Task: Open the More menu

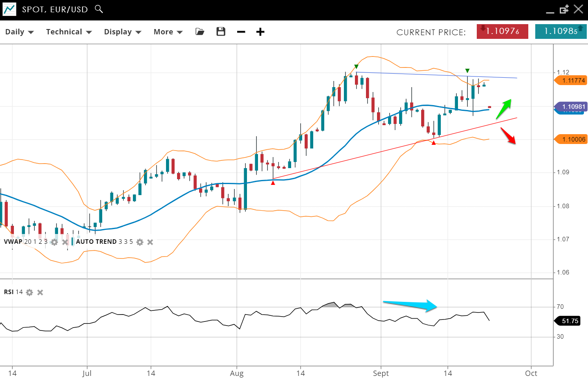Action: point(168,32)
